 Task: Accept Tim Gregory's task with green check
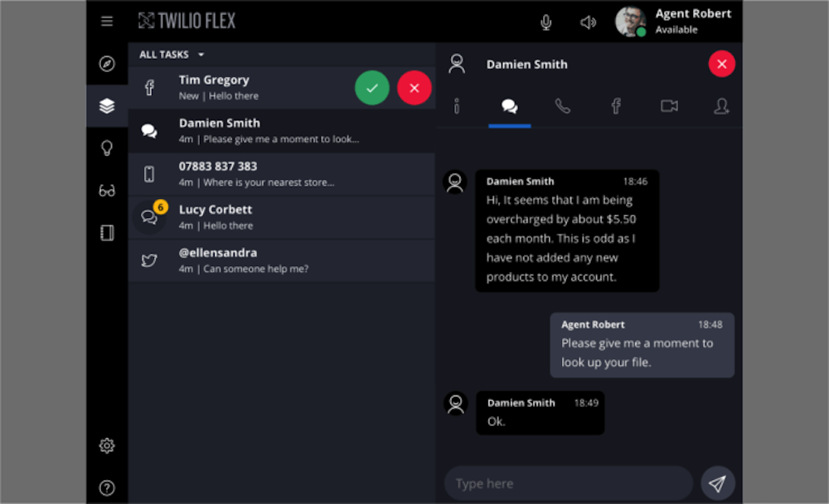tap(372, 88)
